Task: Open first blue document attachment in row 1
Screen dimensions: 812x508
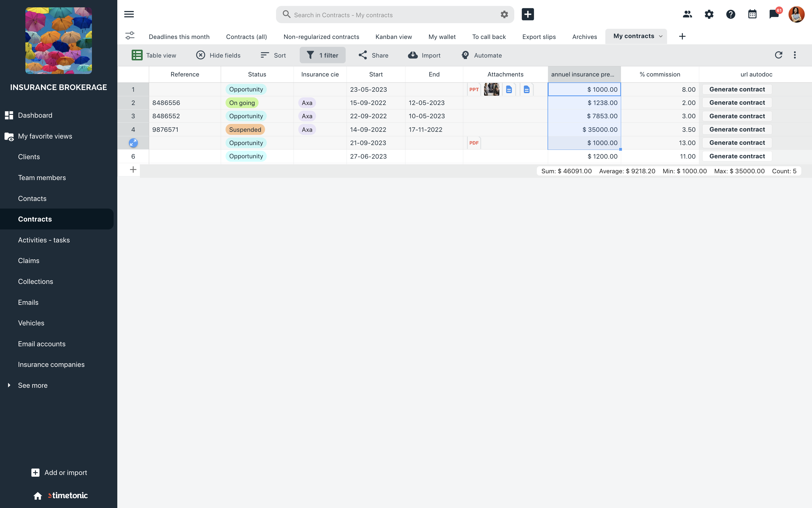Action: tap(509, 89)
